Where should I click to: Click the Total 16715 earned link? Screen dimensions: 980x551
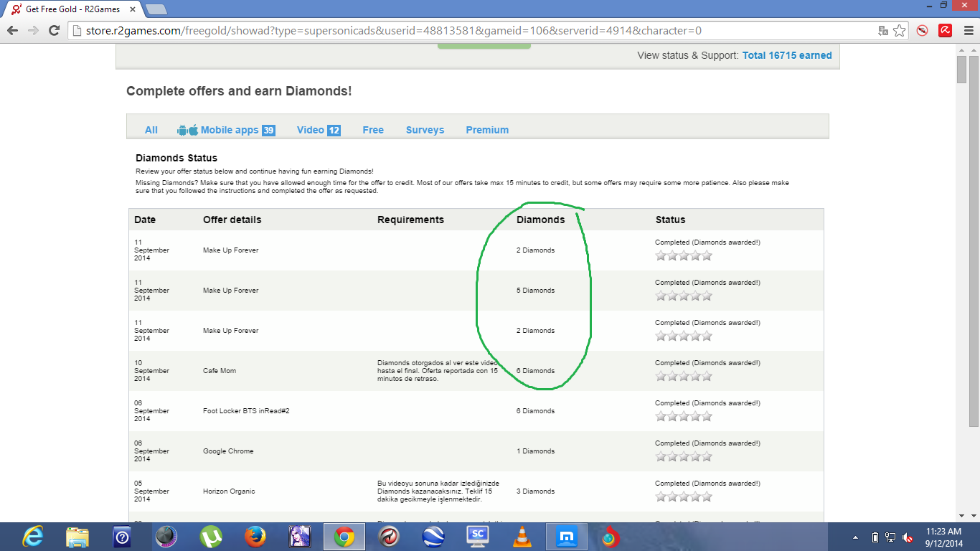[x=787, y=55]
